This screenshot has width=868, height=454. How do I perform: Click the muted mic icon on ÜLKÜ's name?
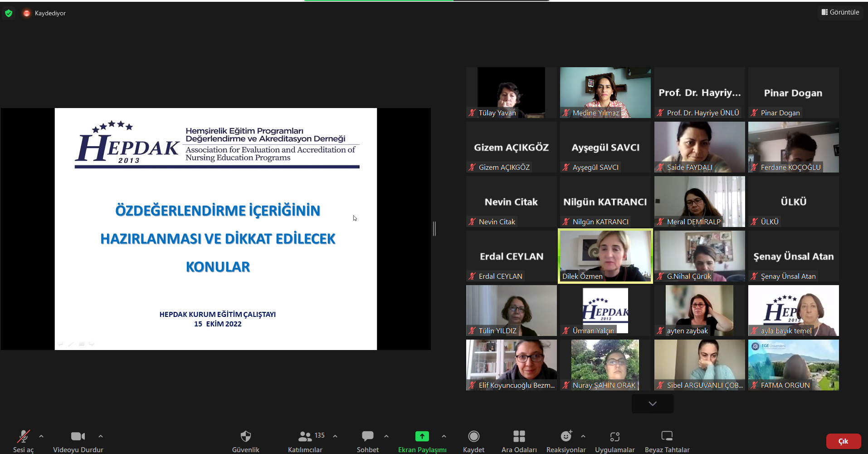click(755, 222)
